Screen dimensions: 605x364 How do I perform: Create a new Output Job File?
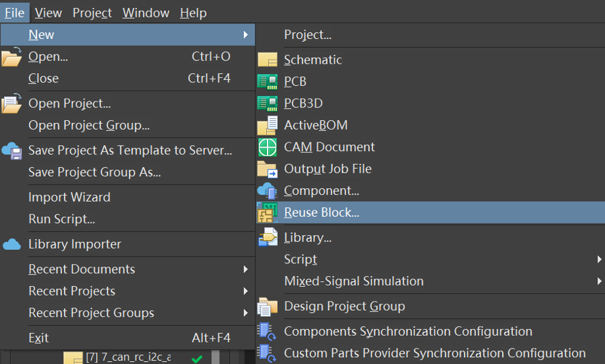[430, 169]
